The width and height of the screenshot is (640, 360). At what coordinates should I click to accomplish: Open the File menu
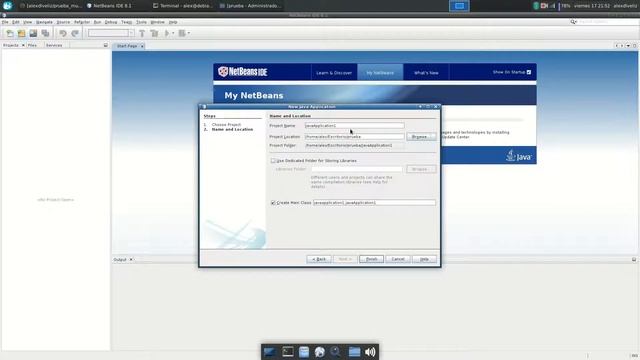click(x=5, y=22)
